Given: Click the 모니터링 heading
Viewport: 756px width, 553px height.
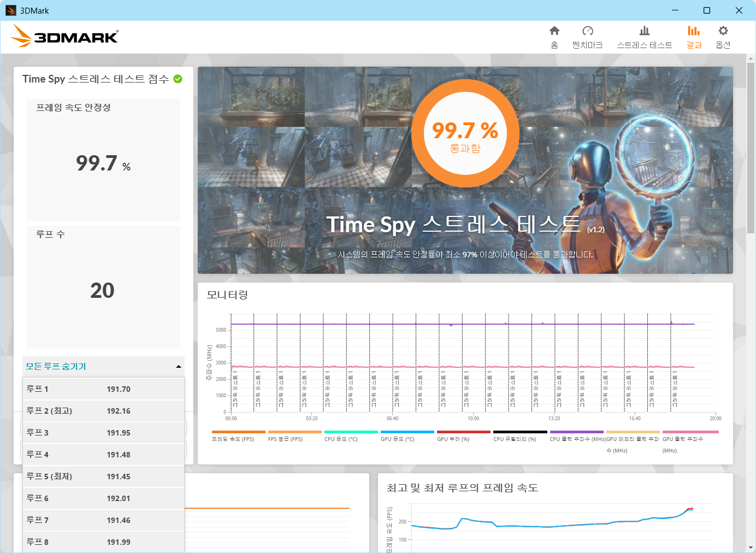Looking at the screenshot, I should [x=227, y=295].
